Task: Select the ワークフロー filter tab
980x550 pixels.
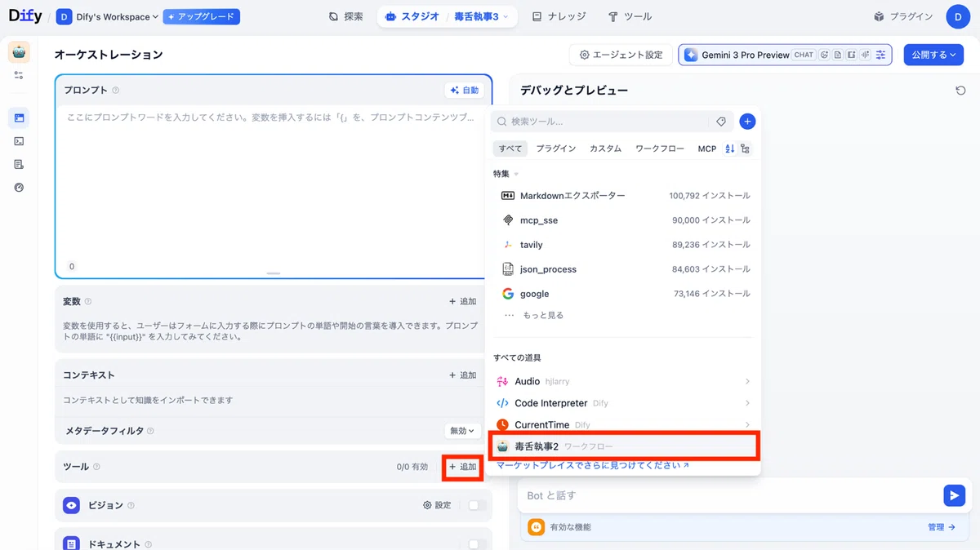Action: tap(660, 149)
